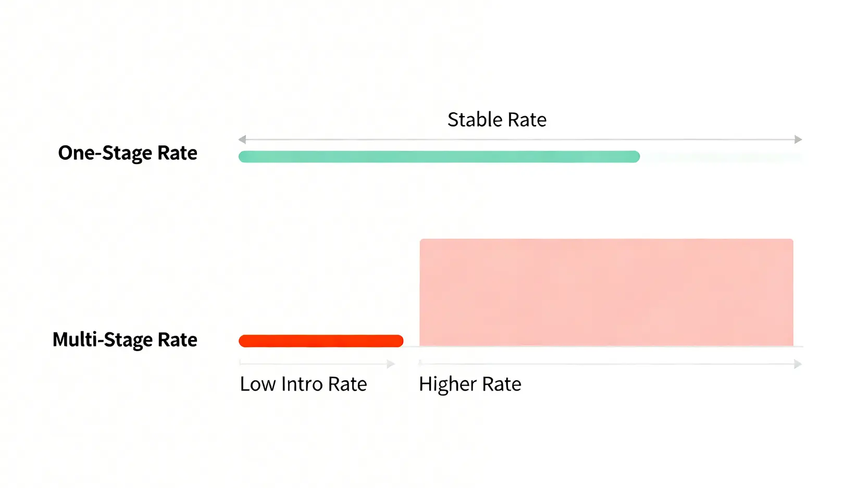Select the "Stable Rate" text label

coord(497,120)
